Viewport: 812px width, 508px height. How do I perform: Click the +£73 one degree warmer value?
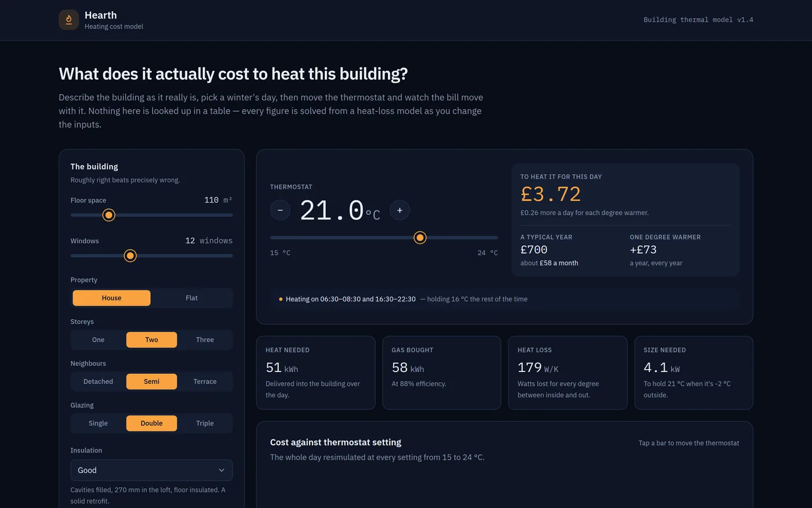643,250
